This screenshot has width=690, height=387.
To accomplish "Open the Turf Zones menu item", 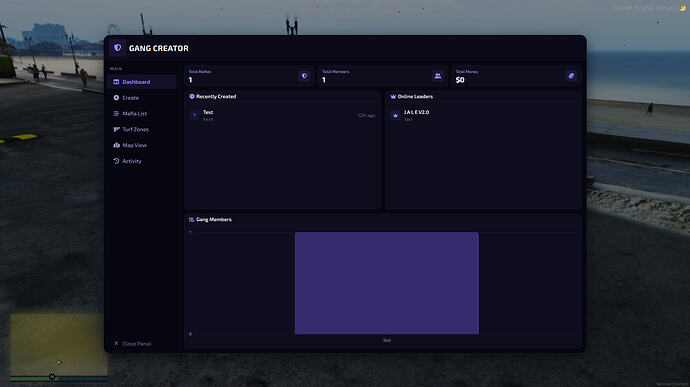I will pyautogui.click(x=141, y=129).
